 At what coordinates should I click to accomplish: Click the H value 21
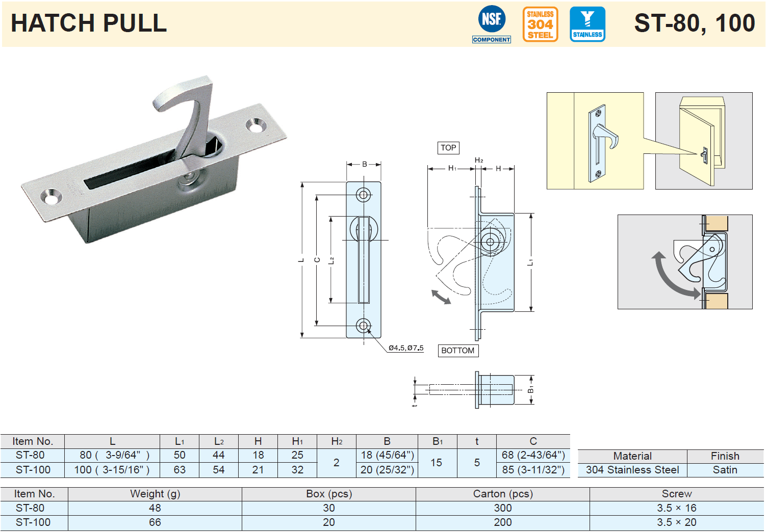pyautogui.click(x=258, y=470)
